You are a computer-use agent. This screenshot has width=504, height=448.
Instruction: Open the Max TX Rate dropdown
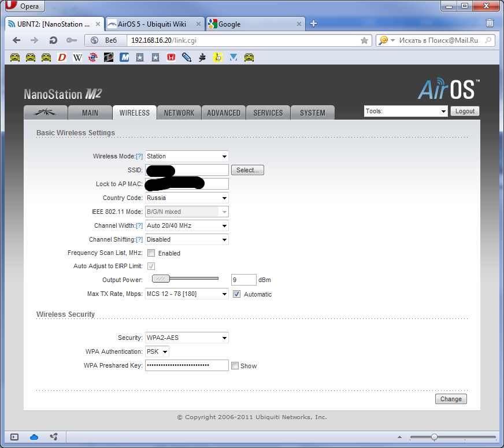[187, 294]
